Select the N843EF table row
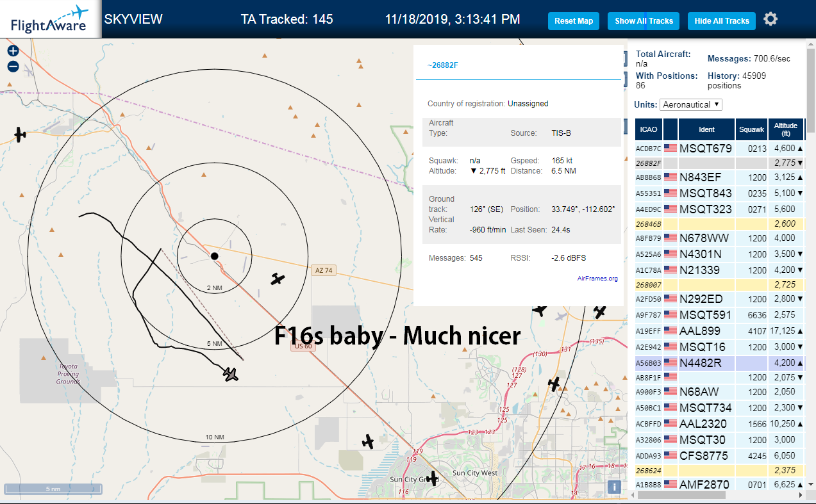 point(719,177)
